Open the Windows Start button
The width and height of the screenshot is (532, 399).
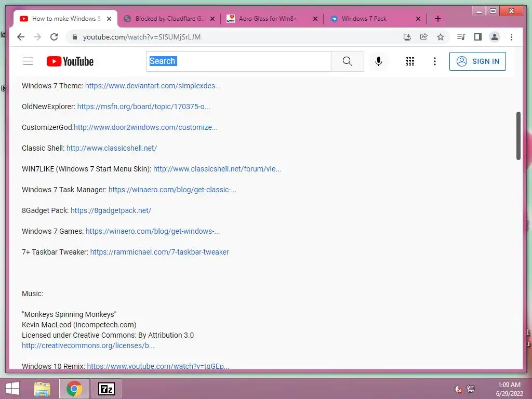click(x=12, y=389)
